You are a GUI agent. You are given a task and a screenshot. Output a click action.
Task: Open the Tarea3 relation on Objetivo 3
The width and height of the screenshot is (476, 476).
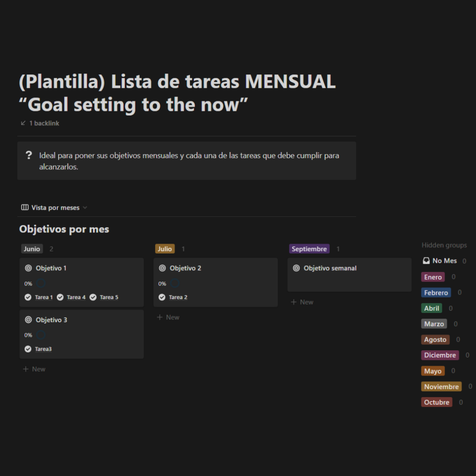[43, 349]
